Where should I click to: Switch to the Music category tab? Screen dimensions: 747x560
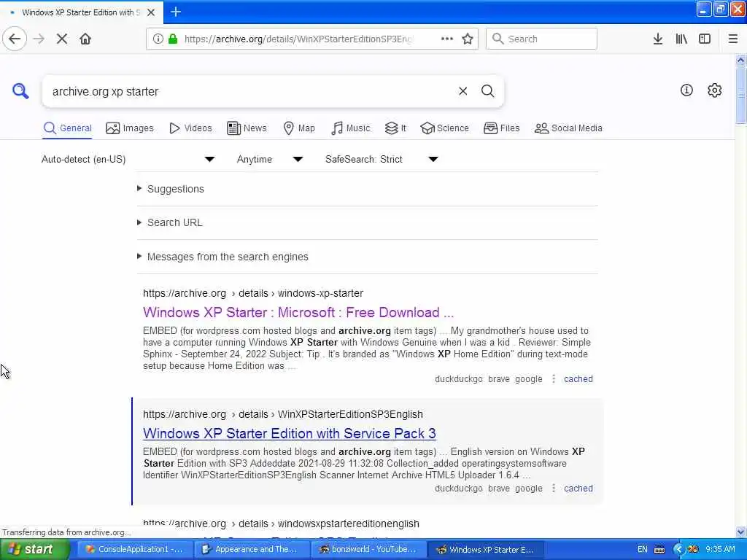coord(351,128)
